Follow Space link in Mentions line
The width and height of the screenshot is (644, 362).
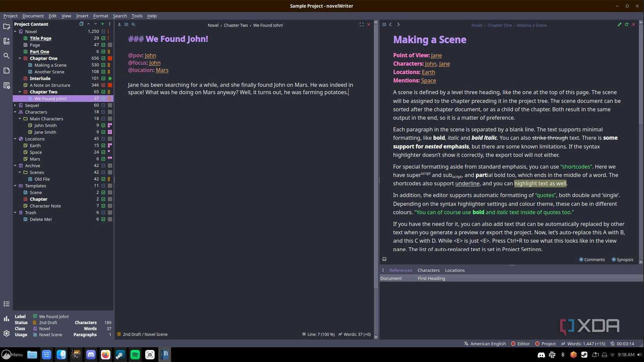(x=428, y=81)
